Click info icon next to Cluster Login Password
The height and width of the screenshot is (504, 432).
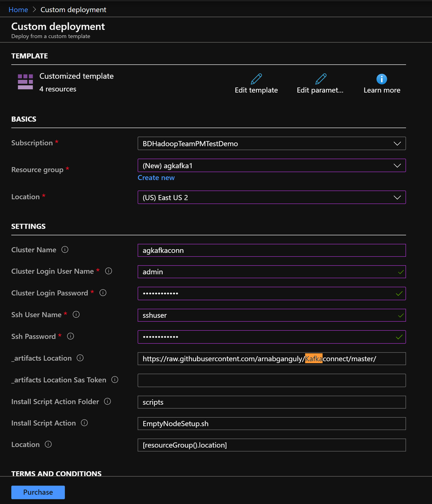click(x=103, y=293)
